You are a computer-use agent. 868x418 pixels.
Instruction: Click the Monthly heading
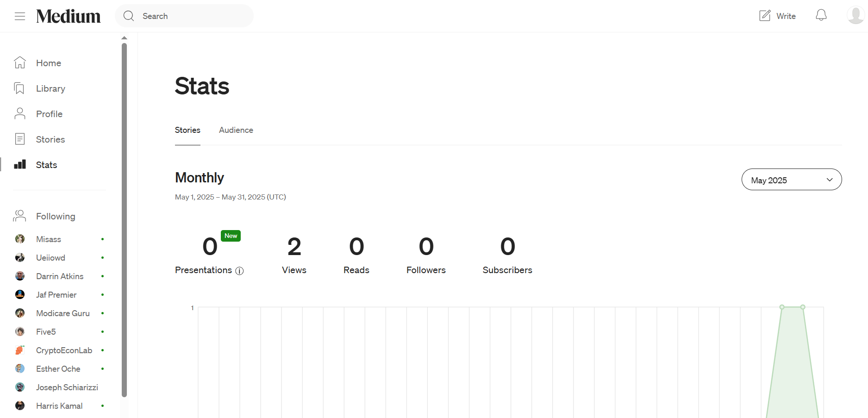point(200,178)
